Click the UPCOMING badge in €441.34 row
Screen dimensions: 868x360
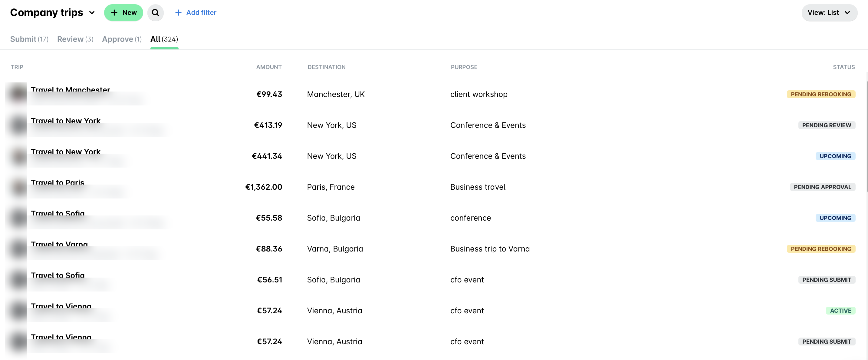click(835, 156)
